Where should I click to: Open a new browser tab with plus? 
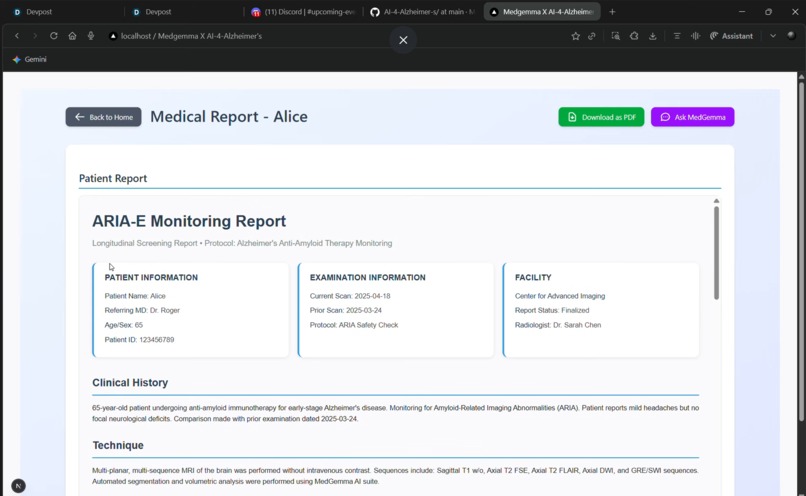click(612, 12)
